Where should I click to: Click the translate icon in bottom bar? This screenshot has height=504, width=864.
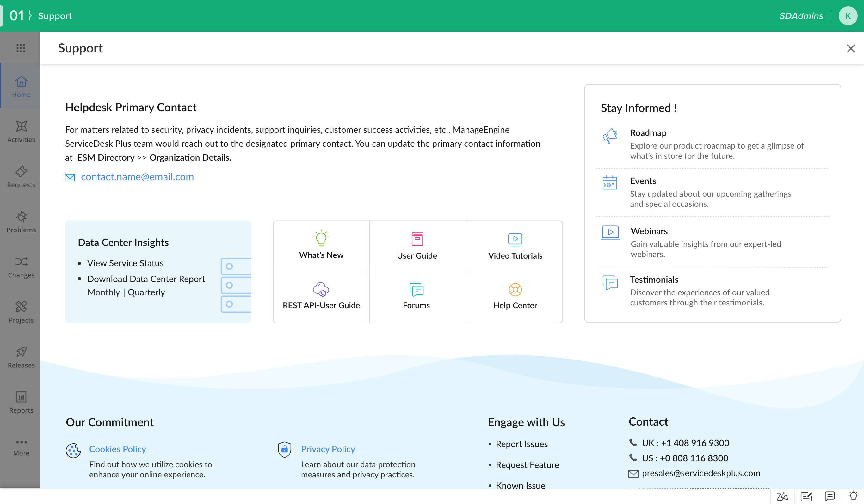point(782,496)
